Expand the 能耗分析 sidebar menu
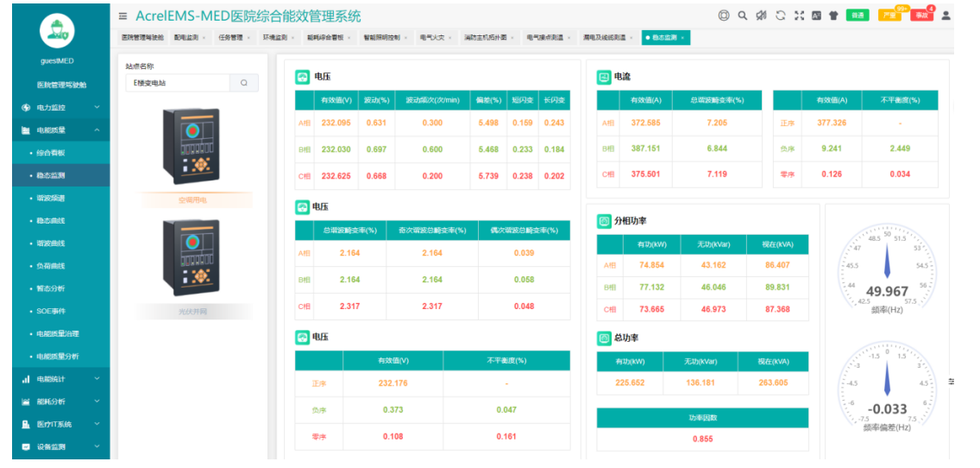This screenshot has height=468, width=980. 60,402
